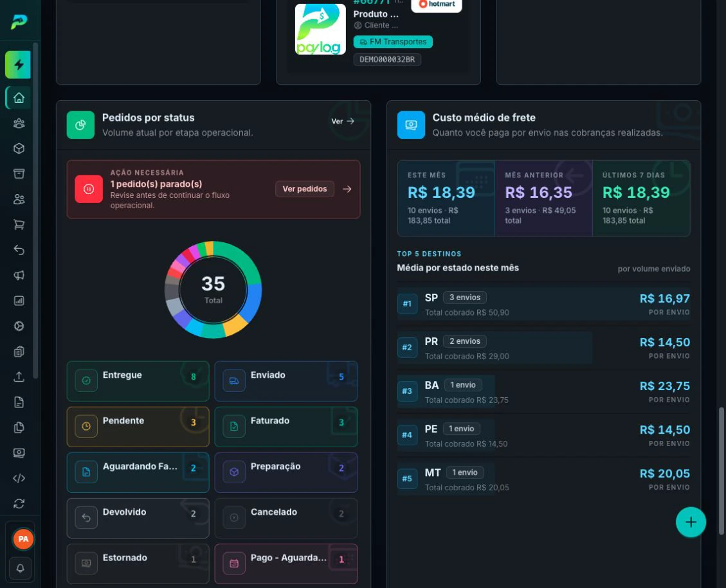Image resolution: width=726 pixels, height=588 pixels.
Task: Open the Ver link in Pedidos por status
Action: (343, 121)
